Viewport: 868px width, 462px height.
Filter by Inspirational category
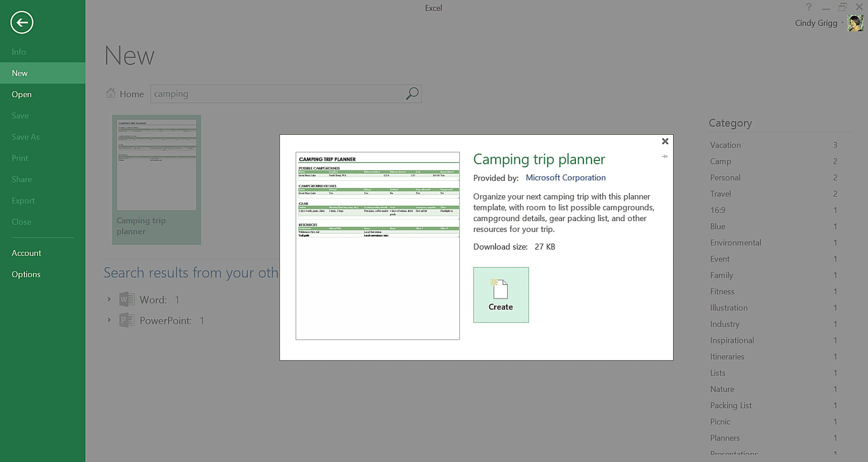(774, 340)
